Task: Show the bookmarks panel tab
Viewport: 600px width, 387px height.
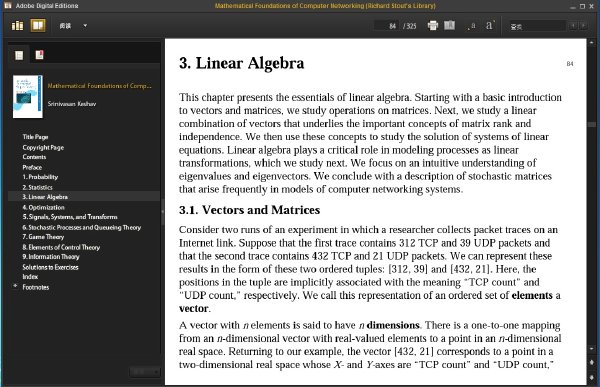Action: (39, 55)
